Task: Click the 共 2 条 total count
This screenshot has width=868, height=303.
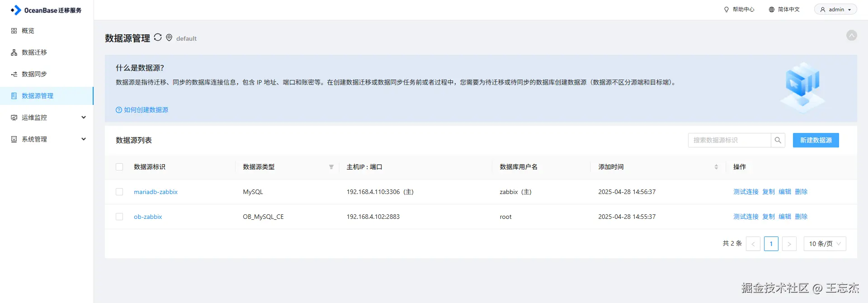Action: tap(732, 243)
